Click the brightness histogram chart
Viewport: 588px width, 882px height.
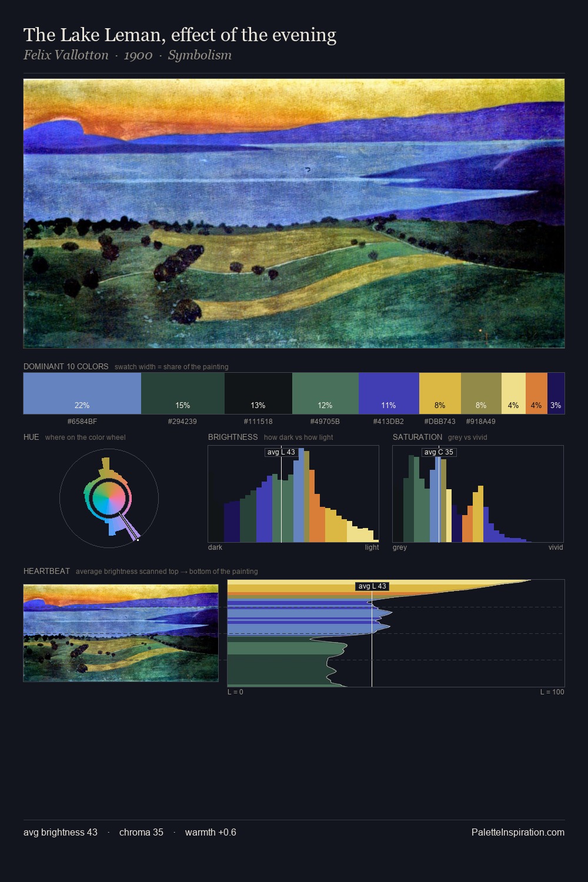pyautogui.click(x=293, y=494)
